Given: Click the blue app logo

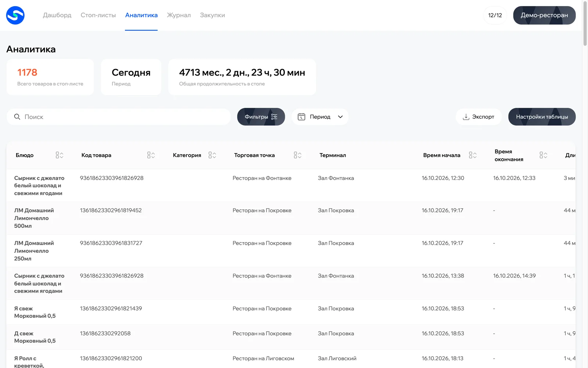Looking at the screenshot, I should point(15,15).
